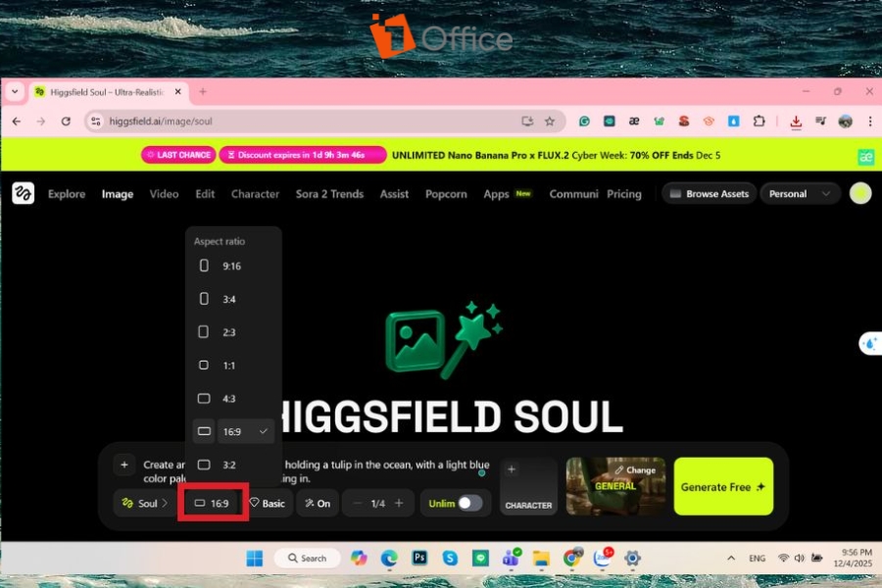This screenshot has width=882, height=588.
Task: Open the Community nav item
Action: (x=573, y=194)
